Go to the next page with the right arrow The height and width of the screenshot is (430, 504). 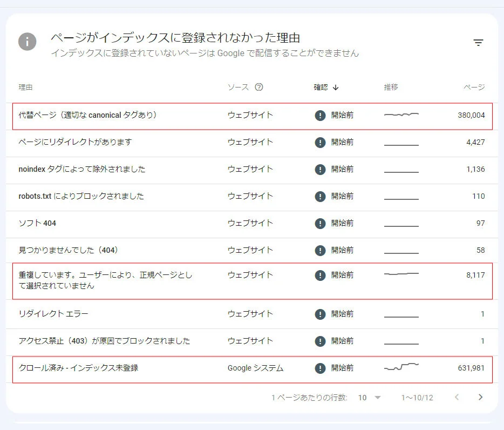(480, 397)
